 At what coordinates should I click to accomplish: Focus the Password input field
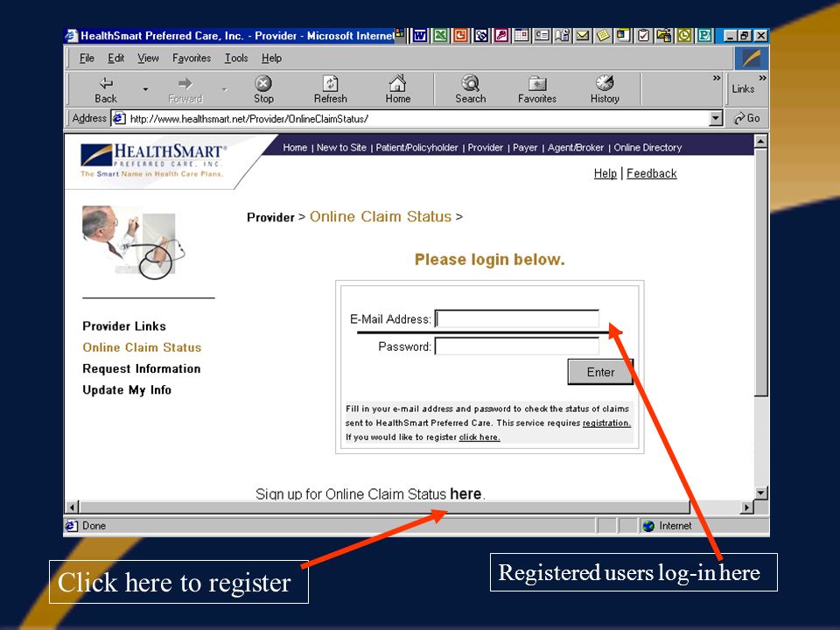[517, 346]
